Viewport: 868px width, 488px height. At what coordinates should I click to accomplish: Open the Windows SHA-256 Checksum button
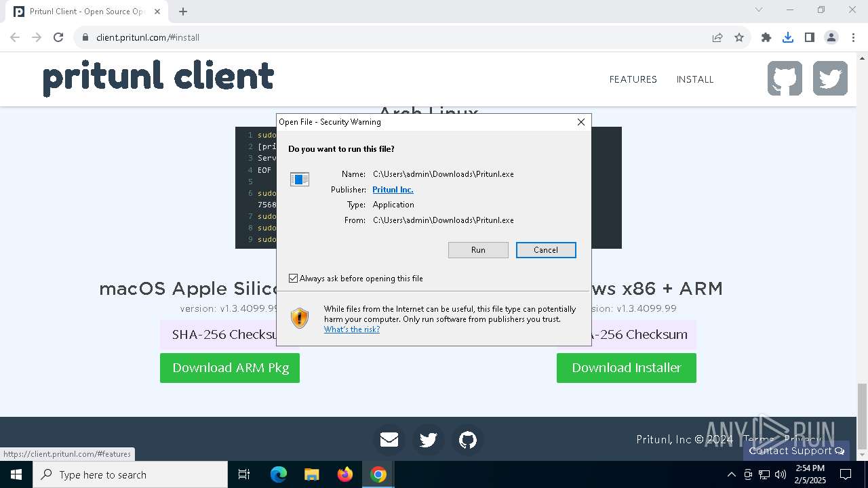(x=644, y=335)
